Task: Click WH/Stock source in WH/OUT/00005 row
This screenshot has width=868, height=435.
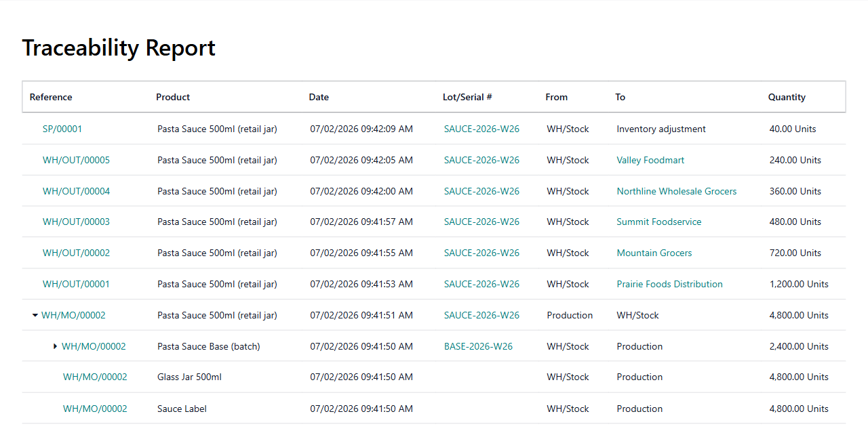Action: (568, 160)
